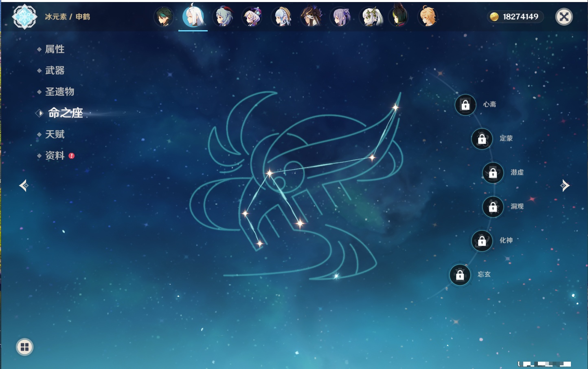Select Xiao's portrait in the character bar
Viewport: 588px width, 369px height.
[164, 17]
